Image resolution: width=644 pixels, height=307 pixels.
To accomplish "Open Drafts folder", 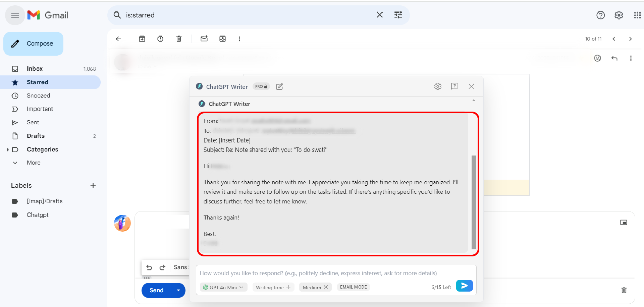I will click(50, 136).
